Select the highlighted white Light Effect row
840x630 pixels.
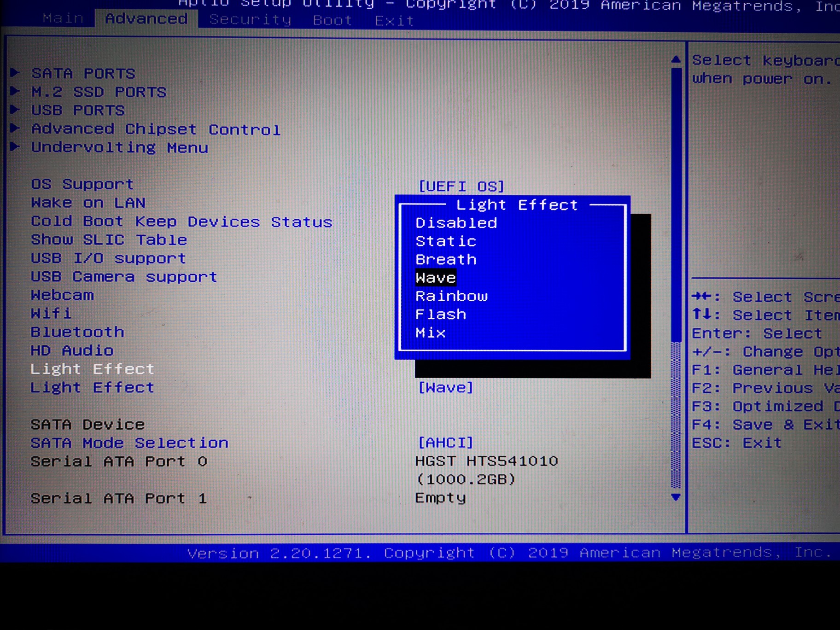pos(92,369)
